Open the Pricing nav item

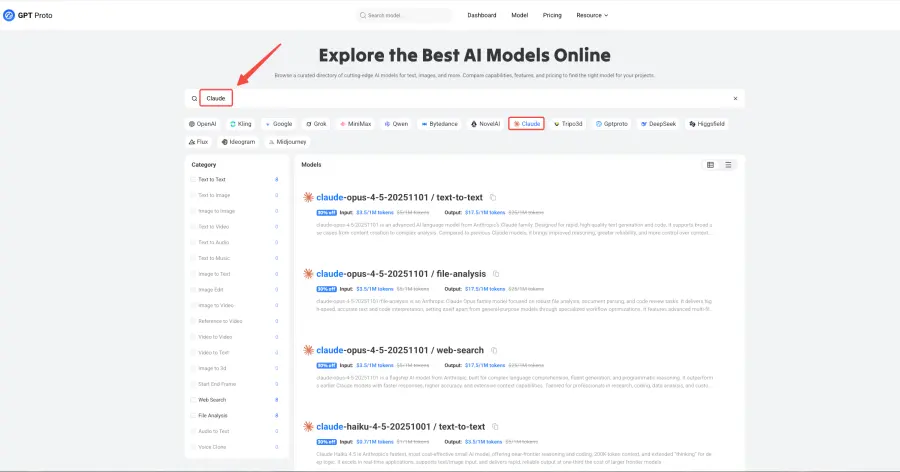552,16
